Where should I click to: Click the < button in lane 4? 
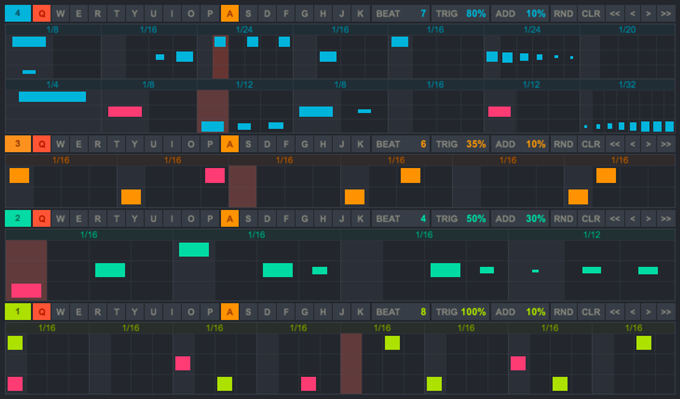(633, 13)
